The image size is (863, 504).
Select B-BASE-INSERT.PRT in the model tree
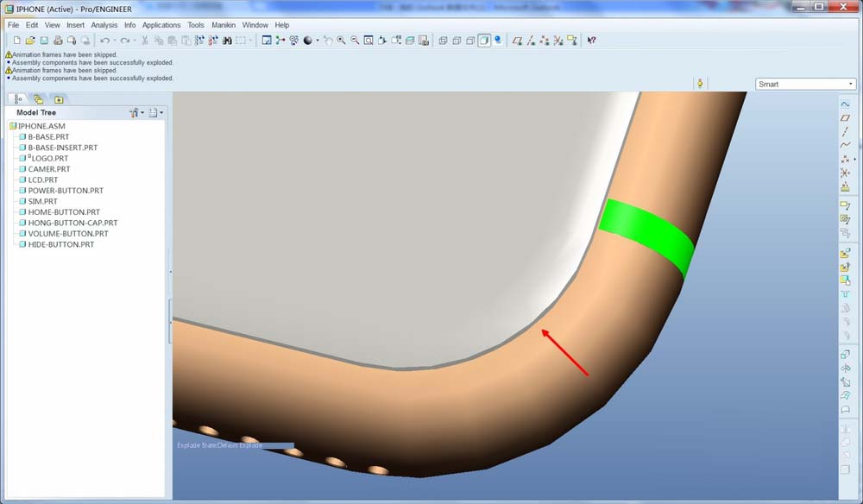click(x=59, y=148)
